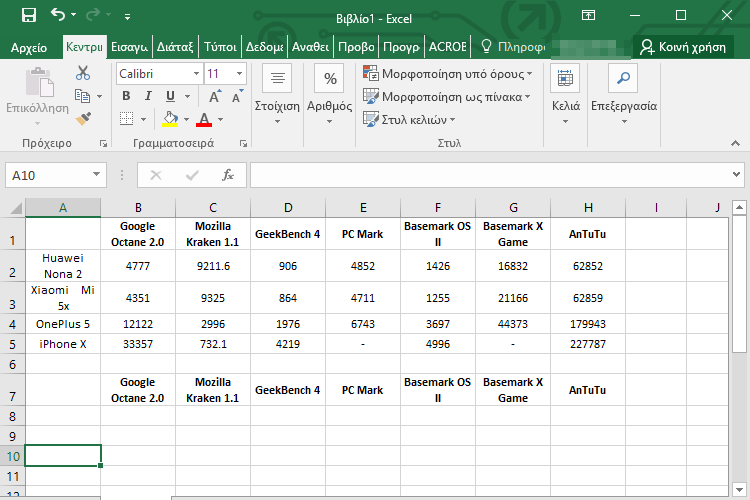
Task: Click the vertical scrollbar up arrow
Action: (739, 207)
